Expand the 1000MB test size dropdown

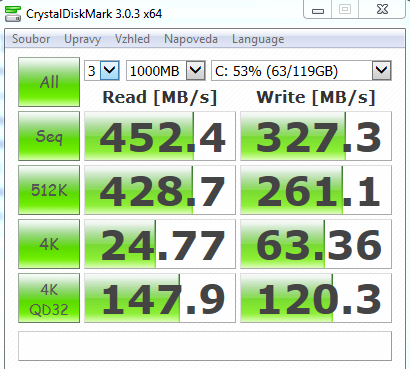coord(165,71)
